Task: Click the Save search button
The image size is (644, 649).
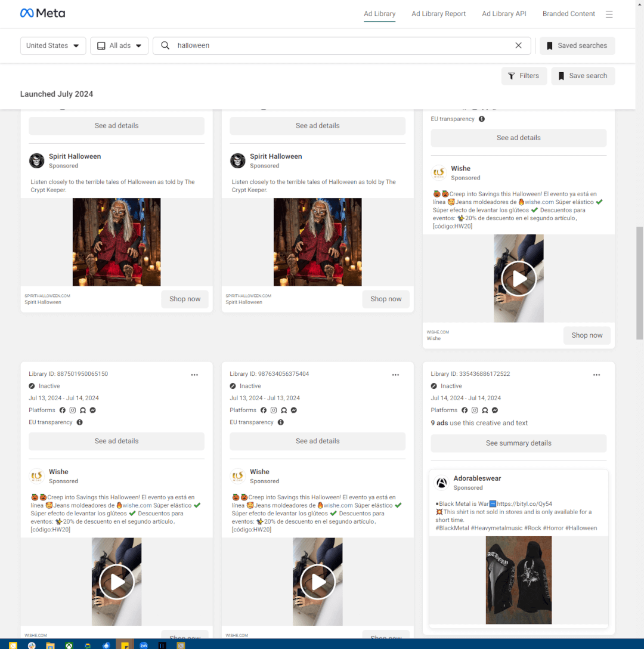Action: click(x=583, y=76)
